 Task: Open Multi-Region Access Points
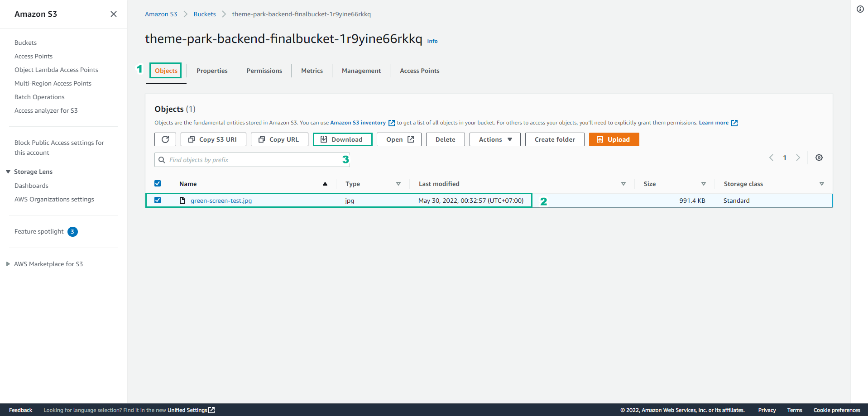pyautogui.click(x=53, y=83)
